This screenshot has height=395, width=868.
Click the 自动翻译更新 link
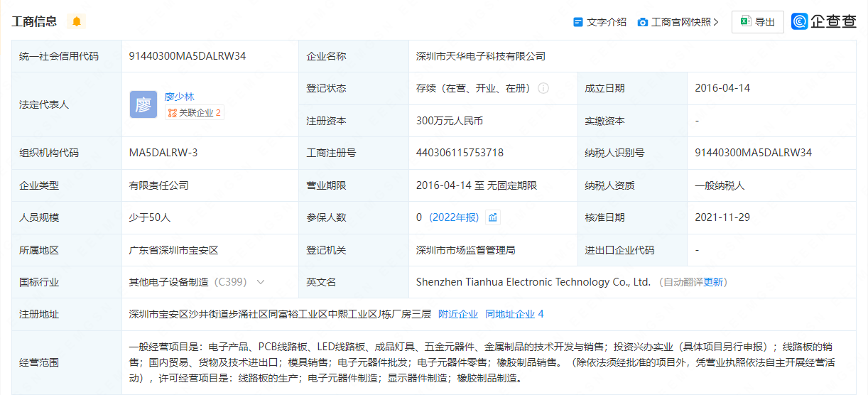coord(693,282)
